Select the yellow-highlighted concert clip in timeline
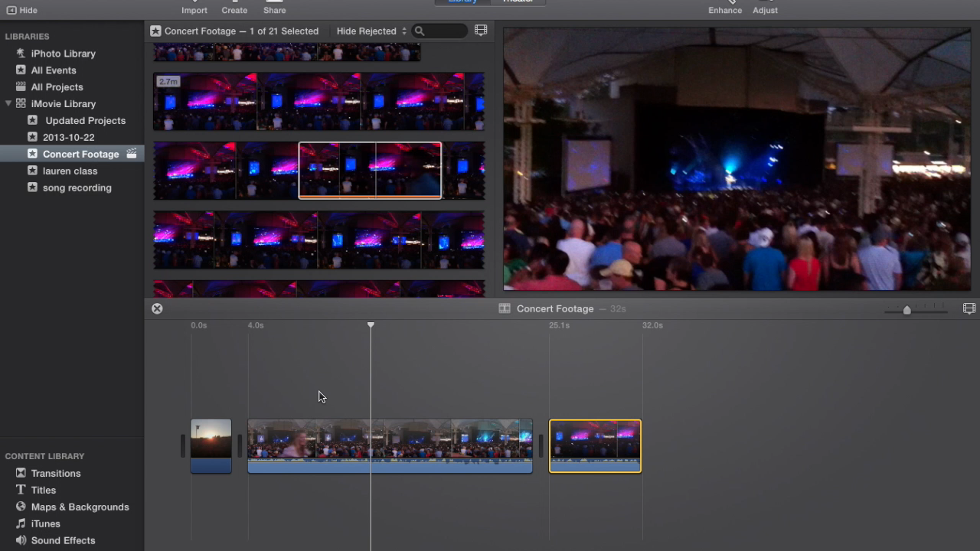The image size is (980, 551). [x=595, y=446]
